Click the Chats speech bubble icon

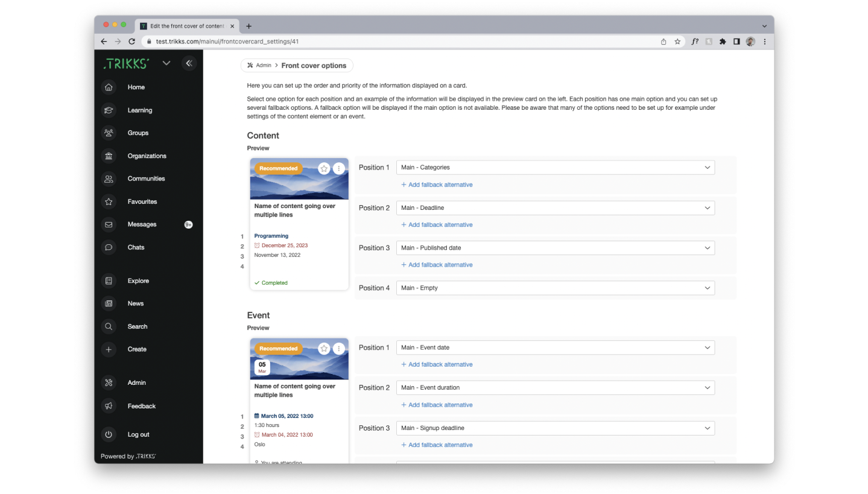pos(109,247)
